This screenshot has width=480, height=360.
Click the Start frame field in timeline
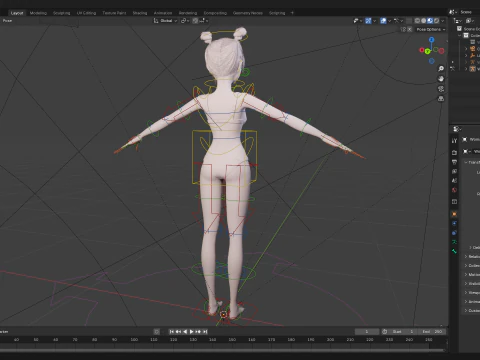(x=404, y=332)
